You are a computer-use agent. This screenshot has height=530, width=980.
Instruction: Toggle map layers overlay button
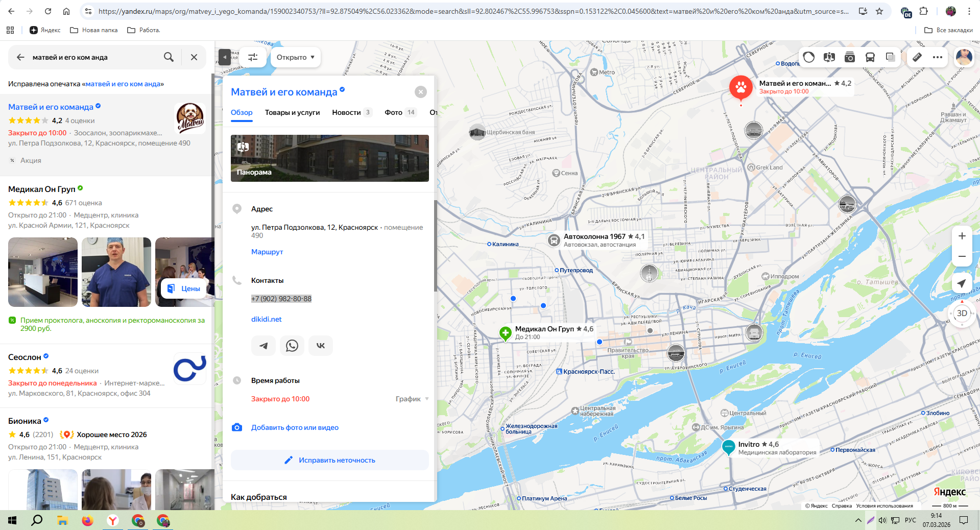click(x=891, y=57)
